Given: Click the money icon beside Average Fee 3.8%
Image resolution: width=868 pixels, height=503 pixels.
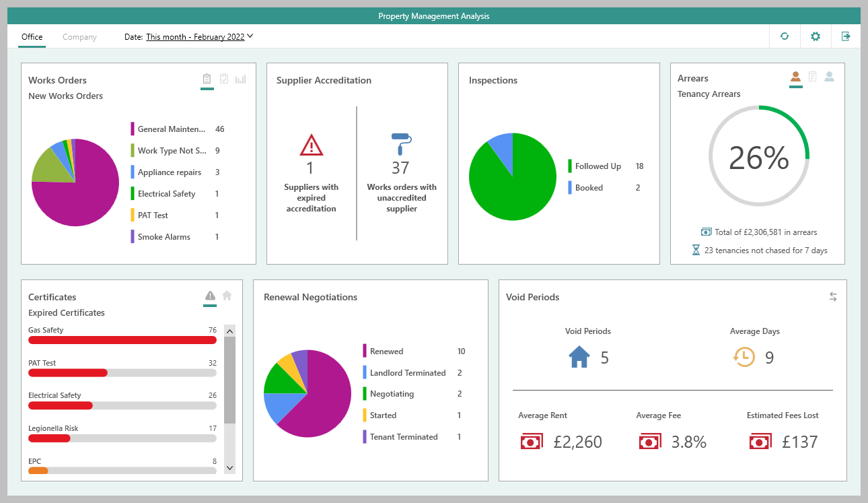Looking at the screenshot, I should [649, 442].
